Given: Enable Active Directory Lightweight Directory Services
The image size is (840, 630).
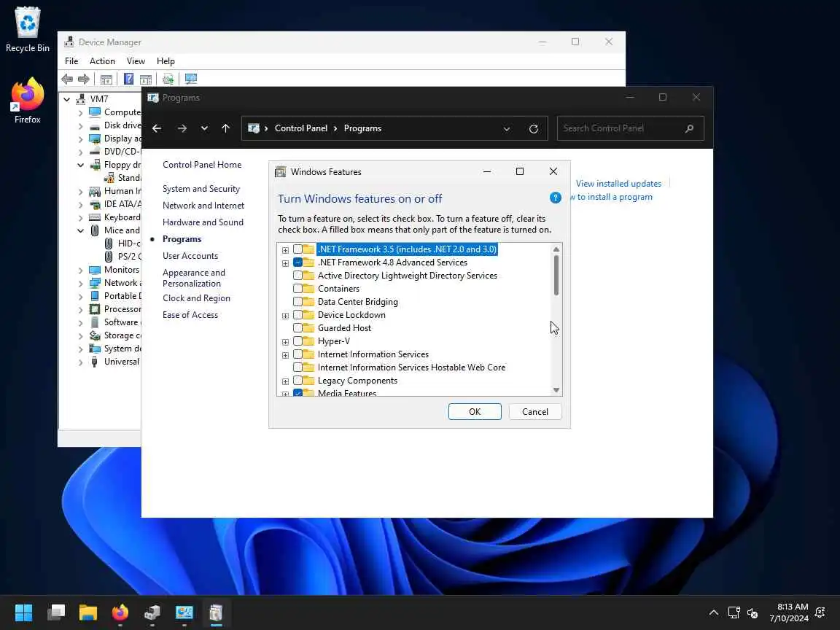Looking at the screenshot, I should point(297,276).
